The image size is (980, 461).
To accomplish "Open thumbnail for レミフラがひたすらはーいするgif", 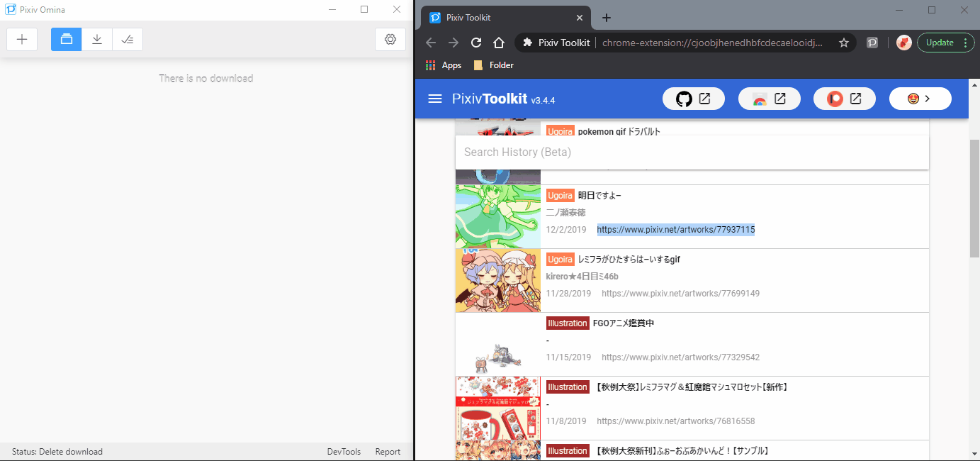I will pyautogui.click(x=498, y=280).
